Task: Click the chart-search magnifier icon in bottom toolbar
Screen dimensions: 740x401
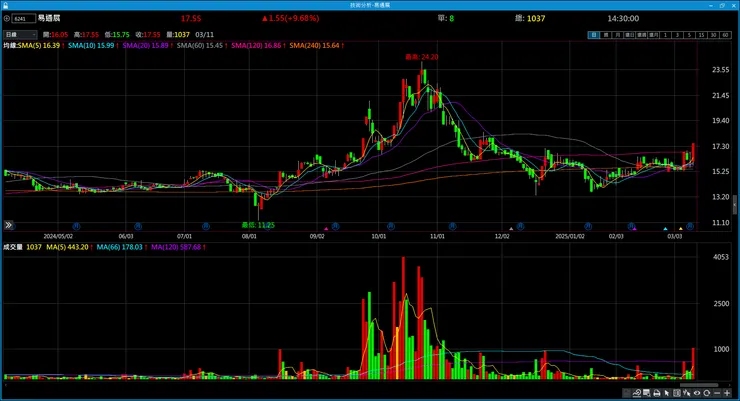Action: coord(637,393)
